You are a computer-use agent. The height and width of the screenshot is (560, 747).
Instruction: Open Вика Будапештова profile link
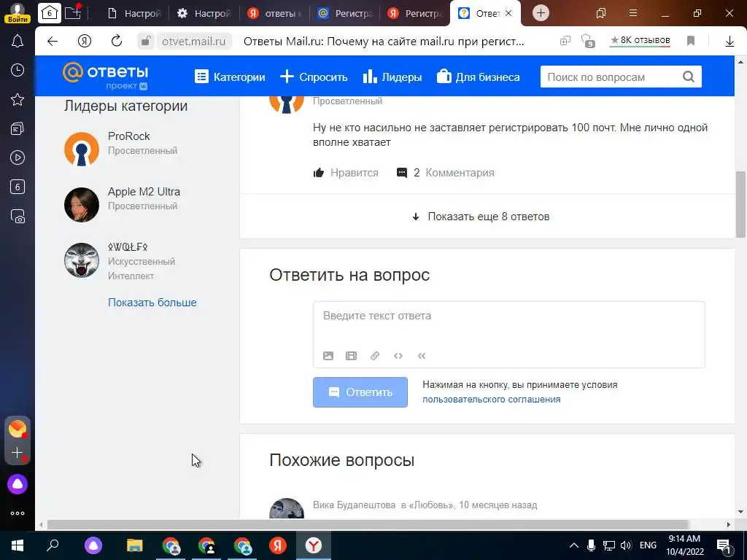(x=354, y=505)
